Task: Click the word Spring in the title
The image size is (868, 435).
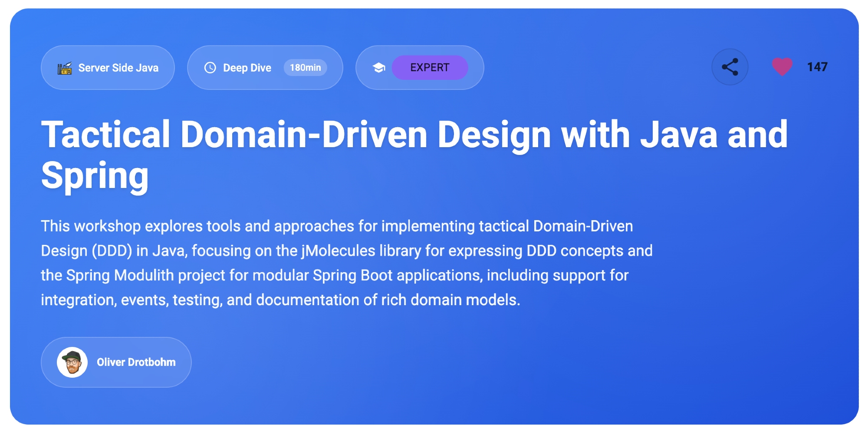Action: click(95, 175)
